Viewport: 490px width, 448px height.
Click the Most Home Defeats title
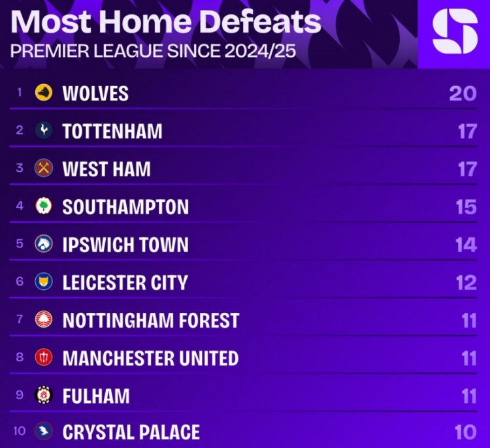(x=166, y=22)
